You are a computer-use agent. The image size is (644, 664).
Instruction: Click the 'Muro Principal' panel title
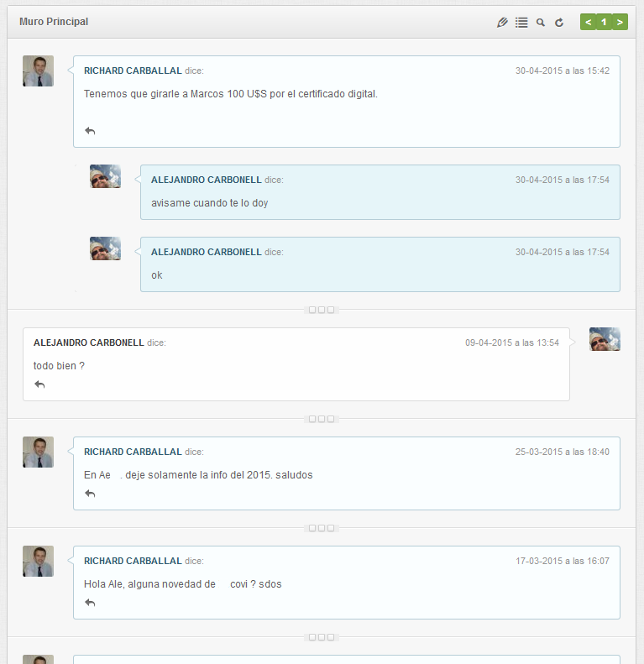pyautogui.click(x=54, y=22)
